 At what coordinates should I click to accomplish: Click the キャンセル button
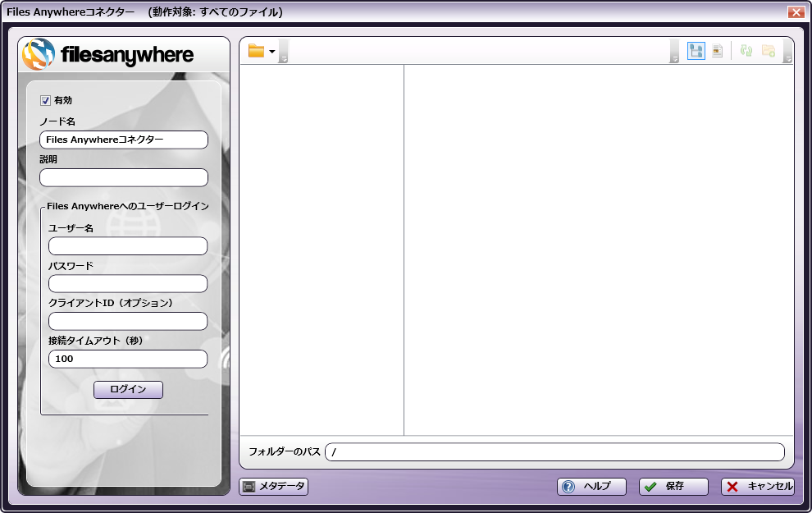click(758, 487)
